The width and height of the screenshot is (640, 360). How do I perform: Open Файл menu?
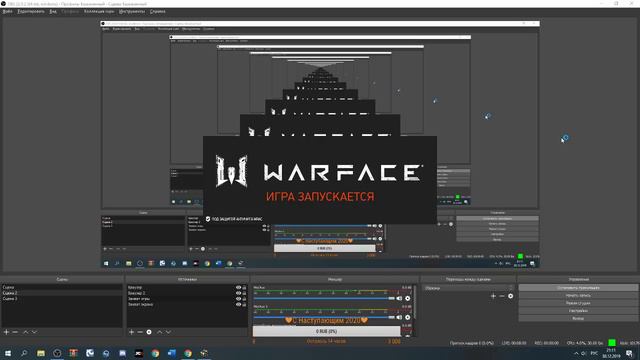pyautogui.click(x=7, y=11)
